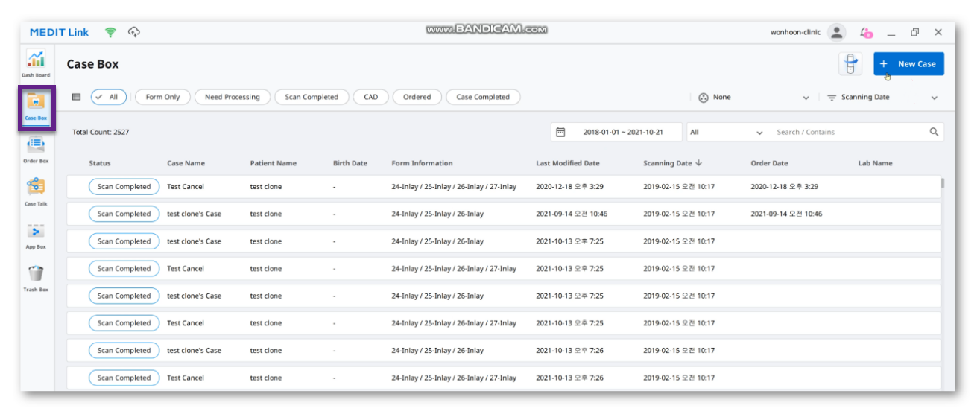
Task: Sort by Order Date column header
Action: [769, 163]
